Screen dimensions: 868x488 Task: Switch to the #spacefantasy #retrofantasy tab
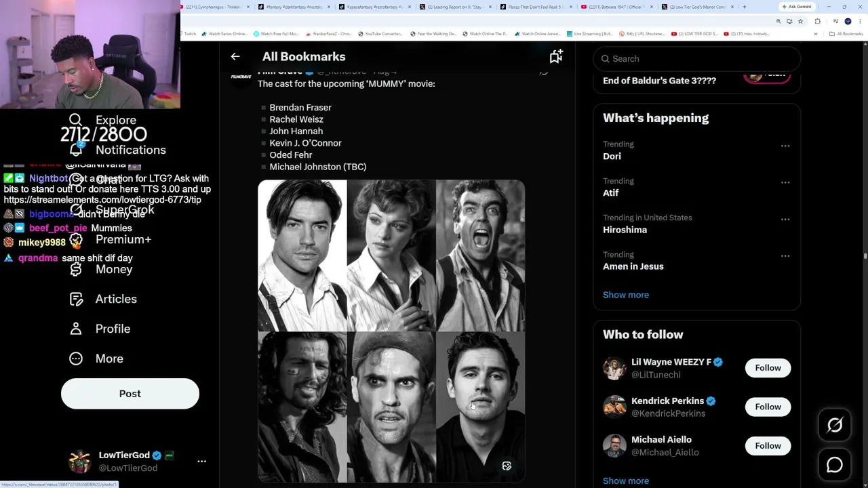(x=376, y=7)
